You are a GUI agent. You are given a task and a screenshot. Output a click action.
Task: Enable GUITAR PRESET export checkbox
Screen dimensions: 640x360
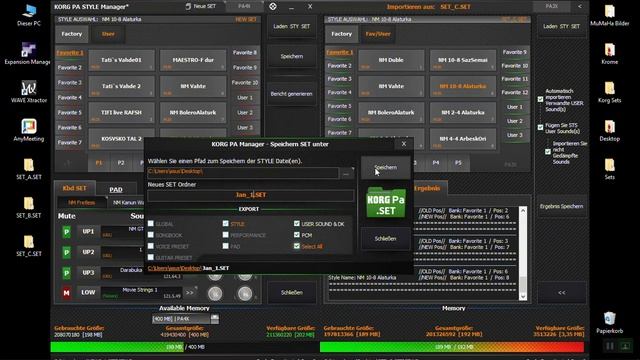[x=151, y=257]
